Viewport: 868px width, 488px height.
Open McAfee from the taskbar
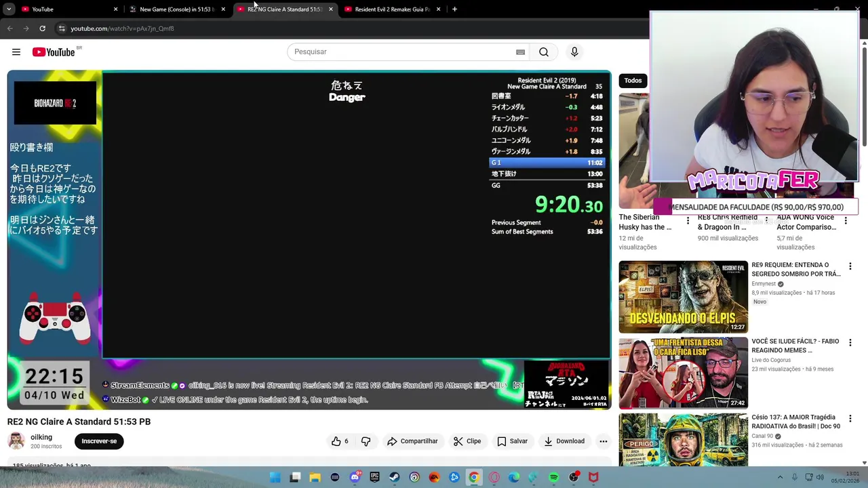(593, 478)
